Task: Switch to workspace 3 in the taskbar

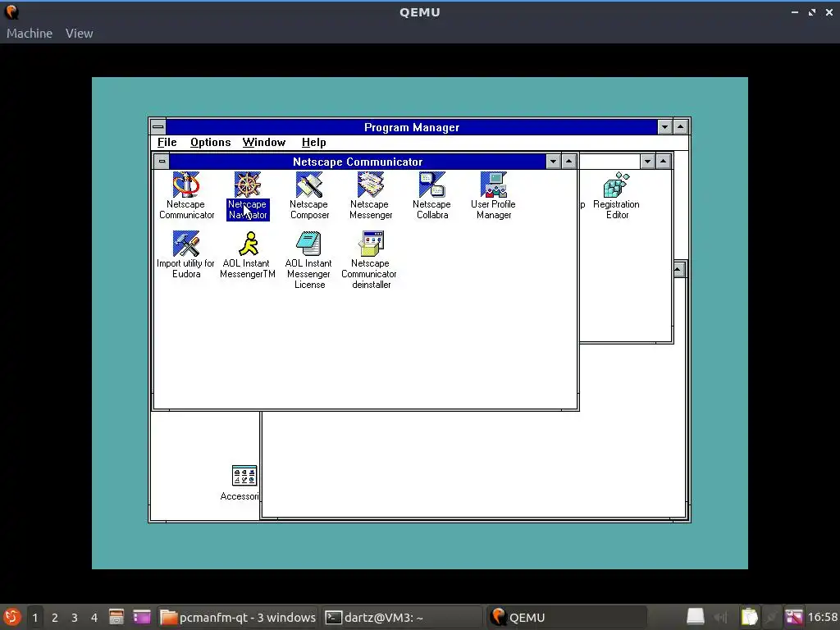Action: (x=75, y=618)
